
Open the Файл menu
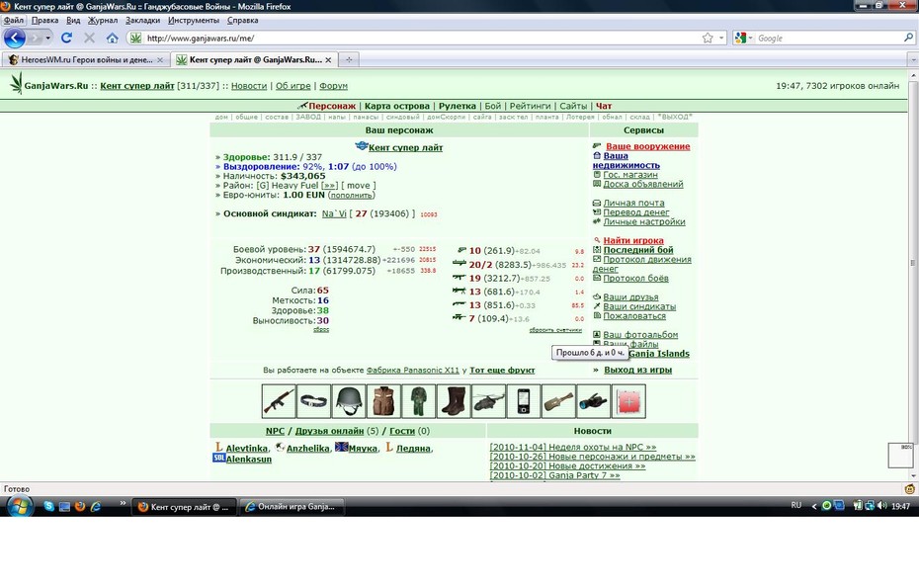coord(14,20)
